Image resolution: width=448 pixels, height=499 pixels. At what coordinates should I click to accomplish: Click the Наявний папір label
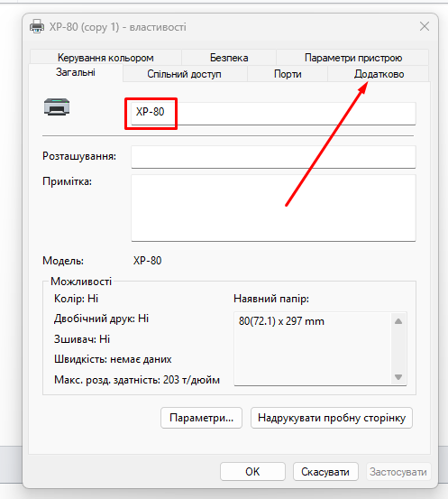271,299
